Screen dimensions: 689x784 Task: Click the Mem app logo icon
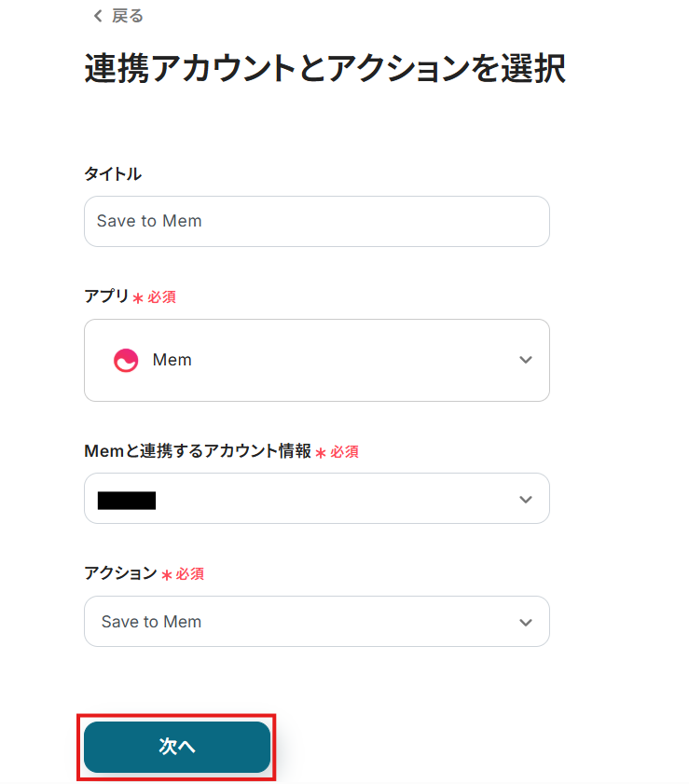(126, 361)
